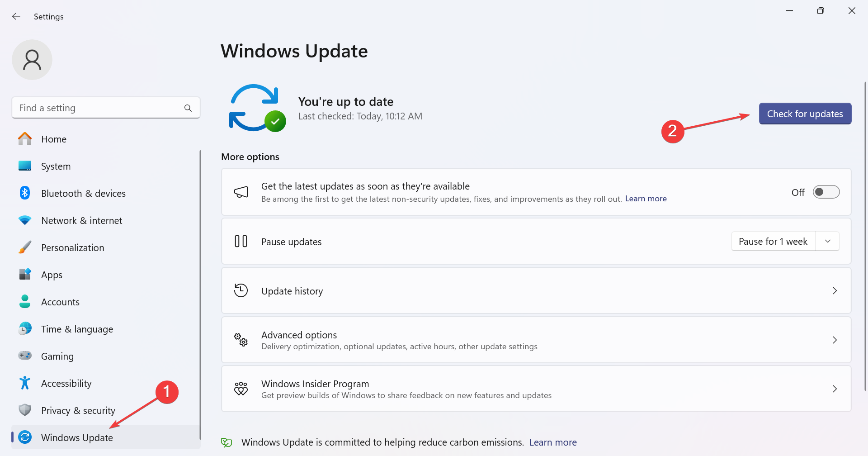Click the search magnifier in Find a setting
This screenshot has height=456, width=868.
188,108
